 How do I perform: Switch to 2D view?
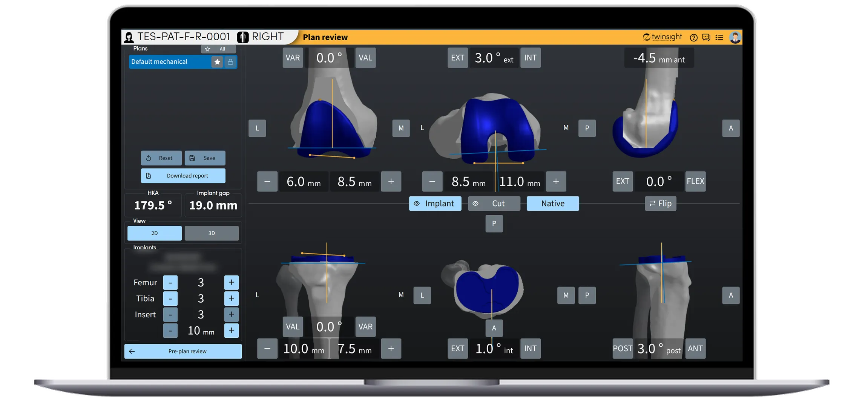154,233
